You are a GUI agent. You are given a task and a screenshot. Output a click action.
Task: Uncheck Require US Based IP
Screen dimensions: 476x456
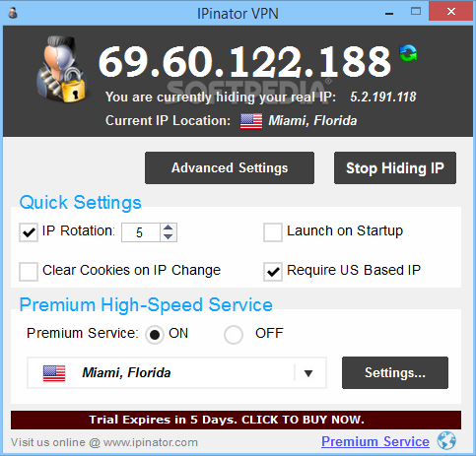pos(273,272)
